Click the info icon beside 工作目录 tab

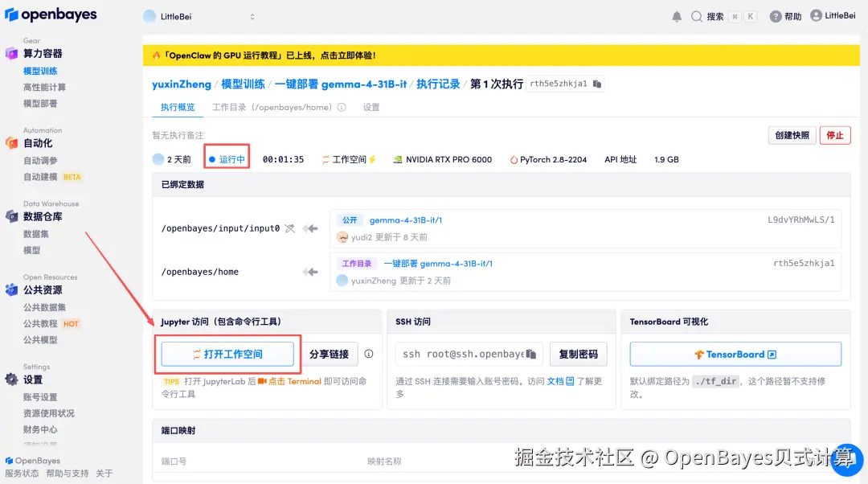342,107
